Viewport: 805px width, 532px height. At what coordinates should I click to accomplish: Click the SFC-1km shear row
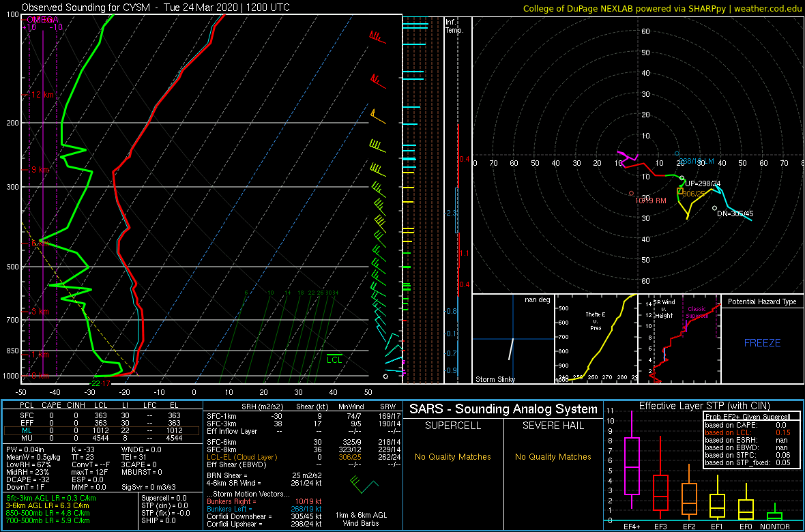pos(302,415)
